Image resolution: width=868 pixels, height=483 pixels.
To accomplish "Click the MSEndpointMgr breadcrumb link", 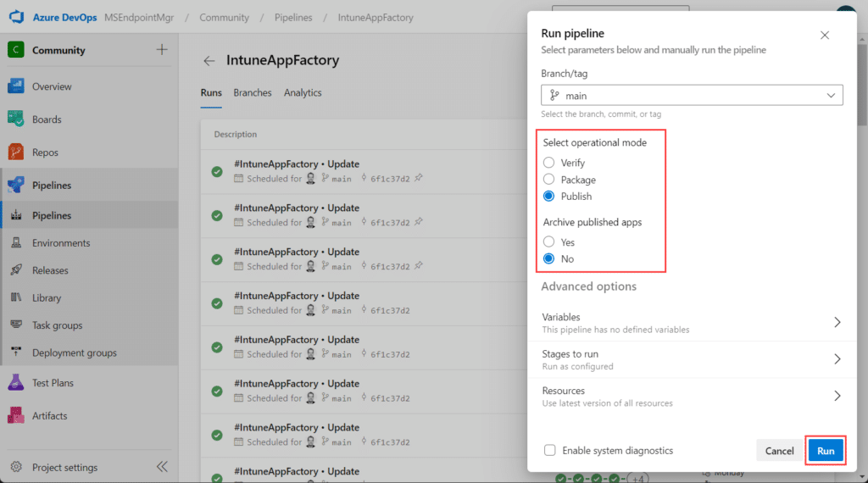I will pyautogui.click(x=139, y=17).
